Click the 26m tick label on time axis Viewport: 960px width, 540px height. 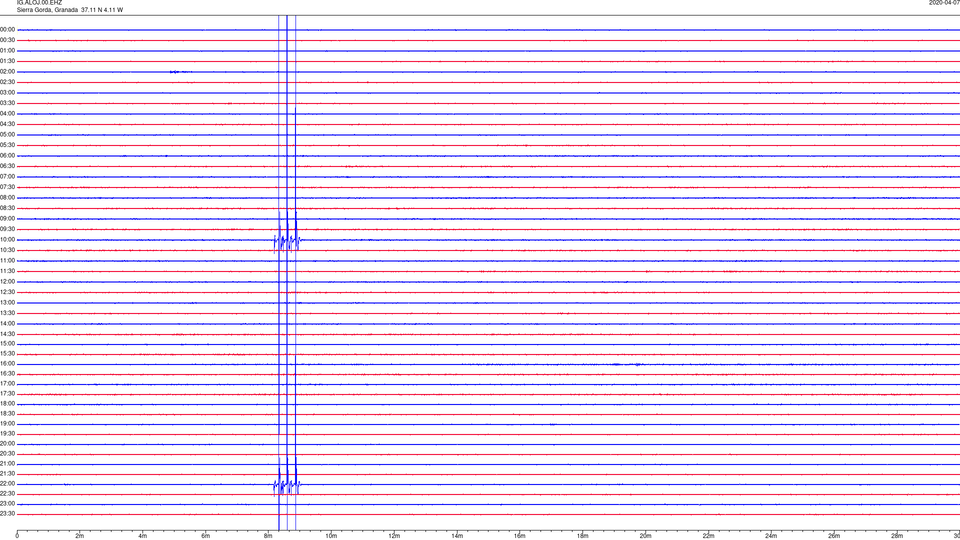(x=834, y=536)
